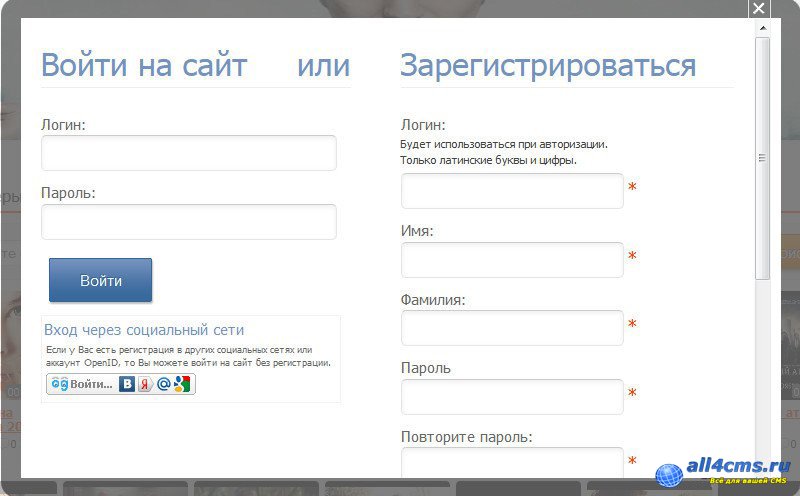Focus the Пароль field in login form
The image size is (800, 496).
point(188,222)
